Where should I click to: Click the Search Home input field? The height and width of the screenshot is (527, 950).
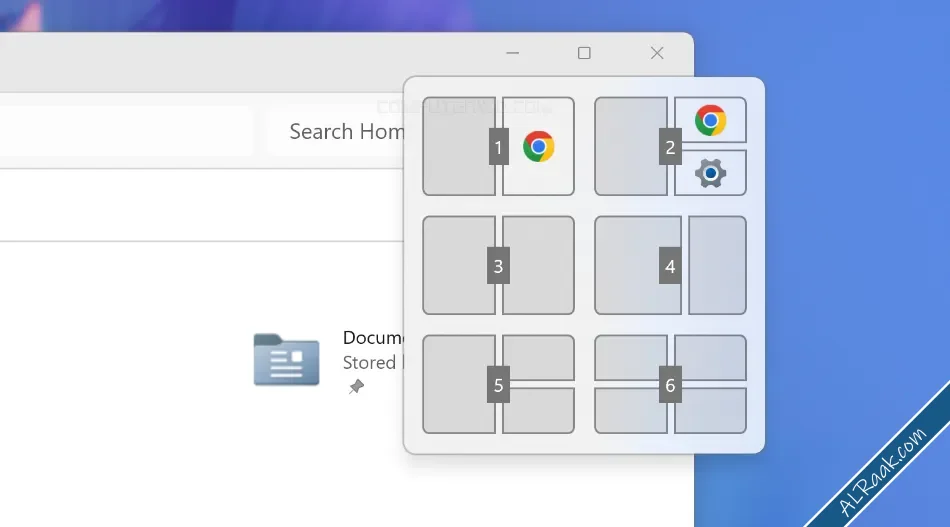pos(337,131)
